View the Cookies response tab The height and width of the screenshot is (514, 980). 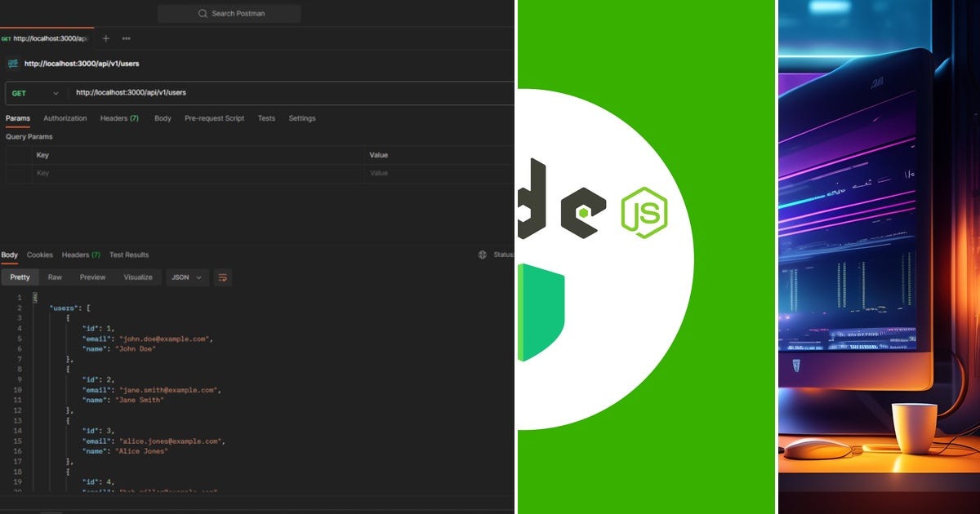pyautogui.click(x=39, y=255)
